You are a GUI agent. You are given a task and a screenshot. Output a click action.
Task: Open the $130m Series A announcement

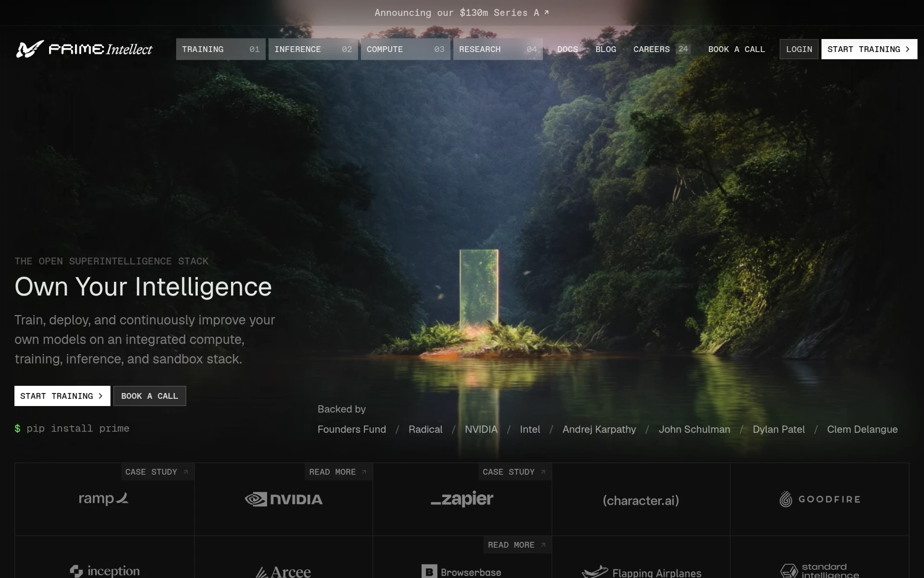point(462,13)
